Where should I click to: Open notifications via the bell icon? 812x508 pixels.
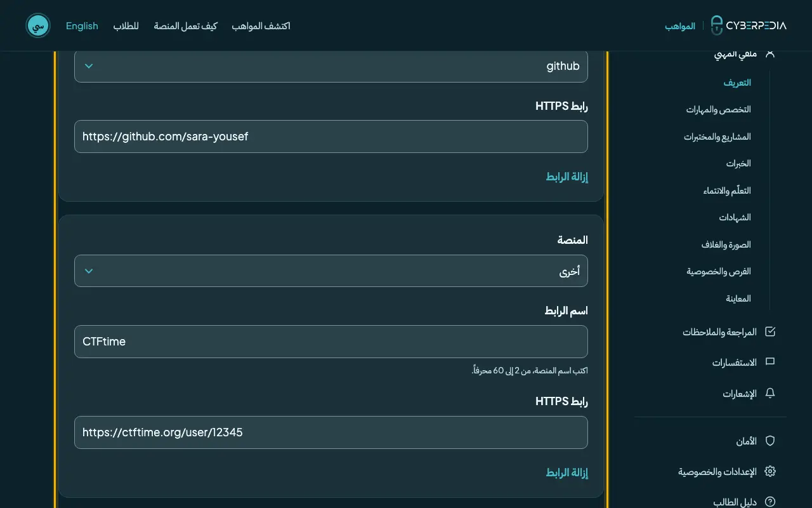[x=770, y=394]
